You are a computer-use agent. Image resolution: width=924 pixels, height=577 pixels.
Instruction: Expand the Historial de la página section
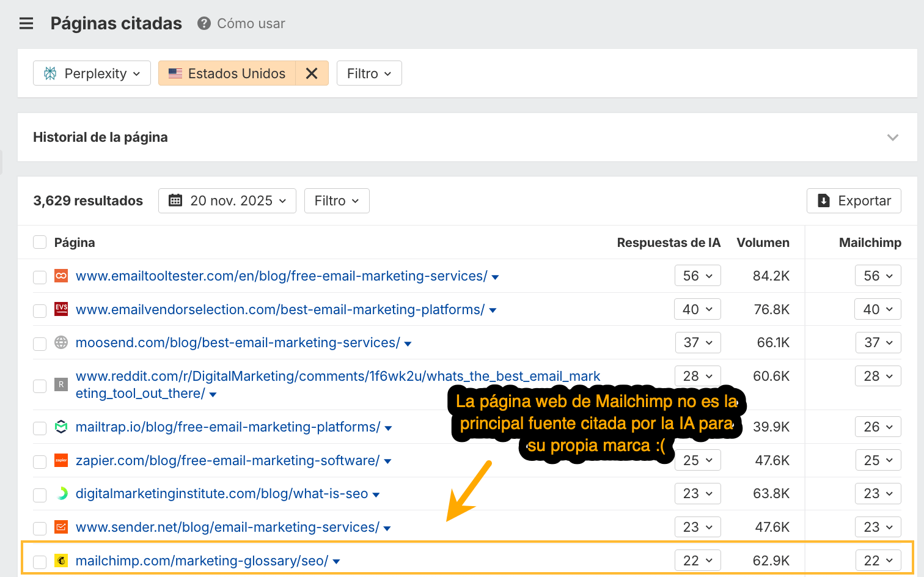pos(892,138)
